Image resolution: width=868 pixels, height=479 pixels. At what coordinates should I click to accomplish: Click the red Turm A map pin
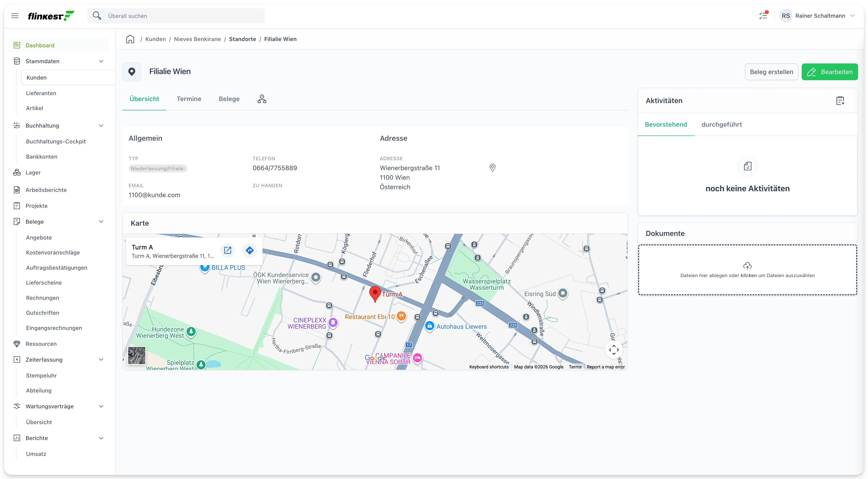[x=375, y=294]
